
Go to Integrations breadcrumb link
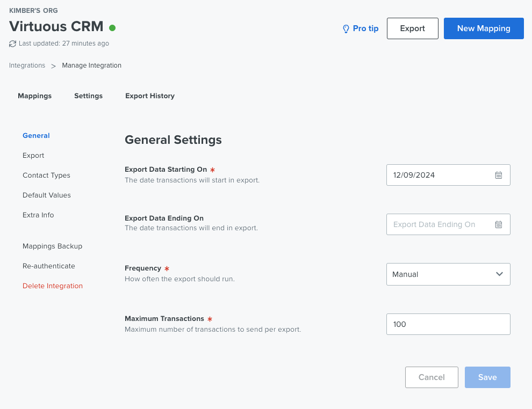coord(27,65)
